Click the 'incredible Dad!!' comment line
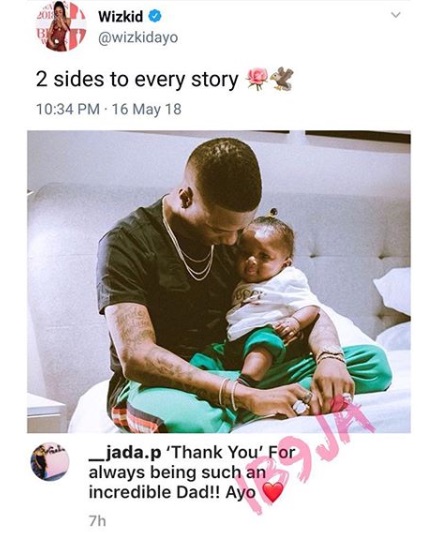The image size is (425, 533). [x=154, y=492]
